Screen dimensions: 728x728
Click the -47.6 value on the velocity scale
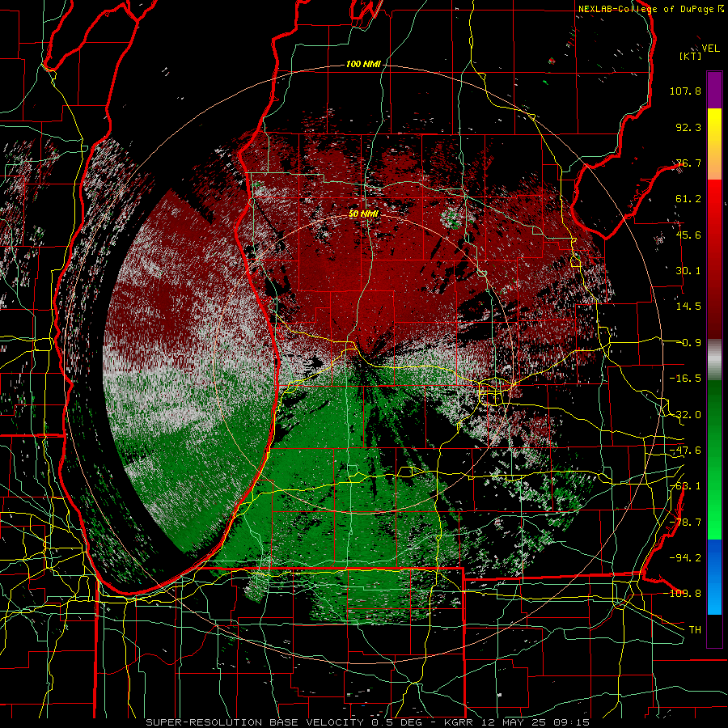point(685,451)
